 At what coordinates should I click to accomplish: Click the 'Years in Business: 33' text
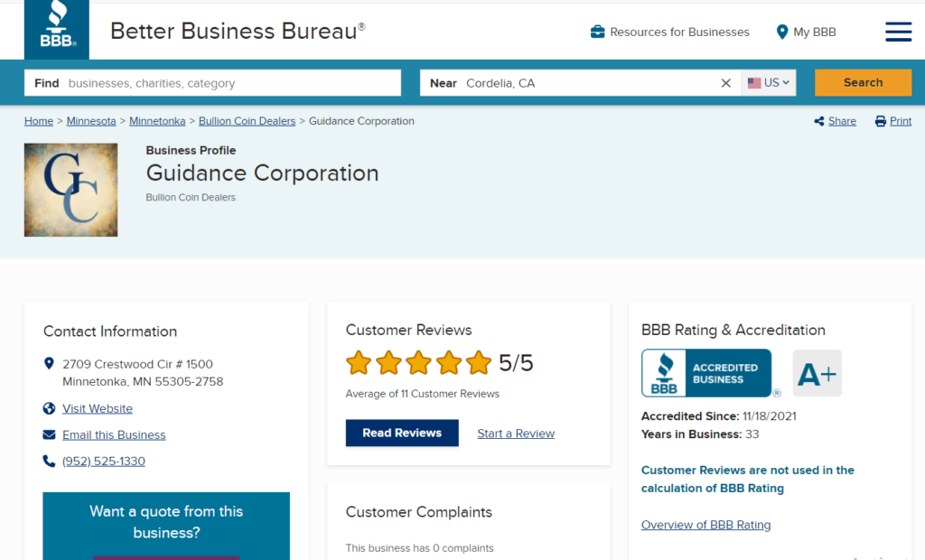(700, 434)
